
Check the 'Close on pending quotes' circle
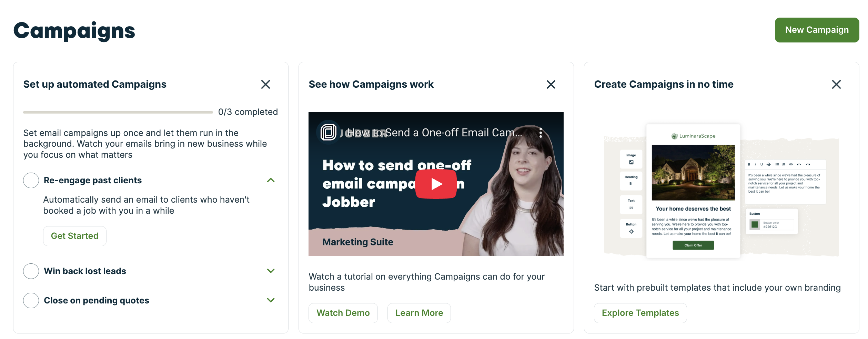click(31, 301)
